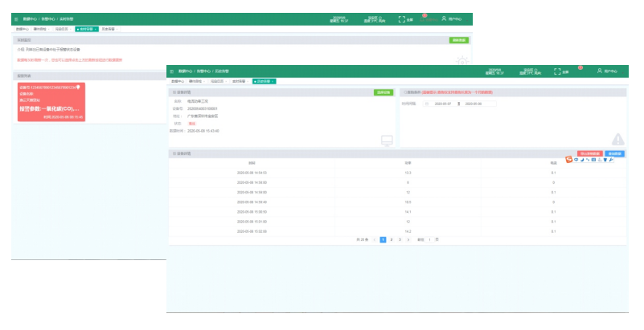Click the location pin on the red alarm card
The height and width of the screenshot is (330, 644).
78,86
